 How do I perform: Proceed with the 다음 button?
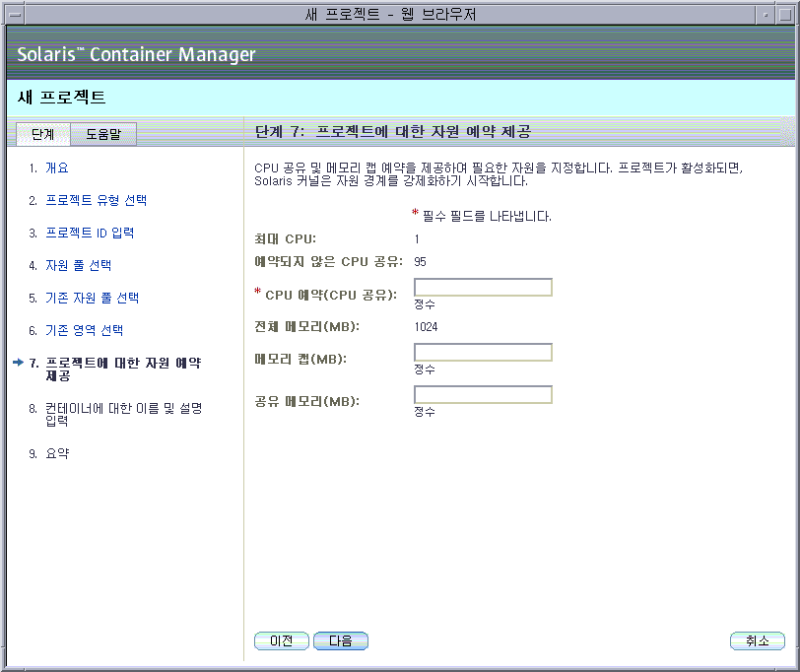click(x=341, y=640)
